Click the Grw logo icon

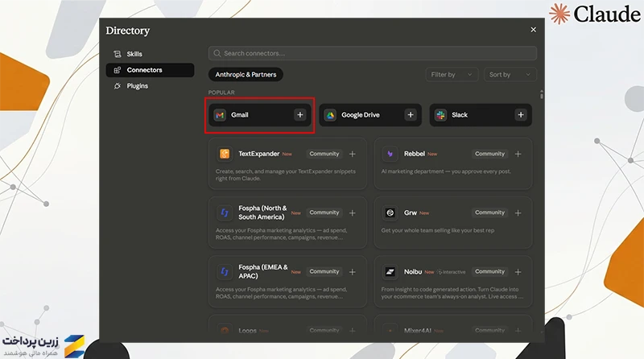390,213
